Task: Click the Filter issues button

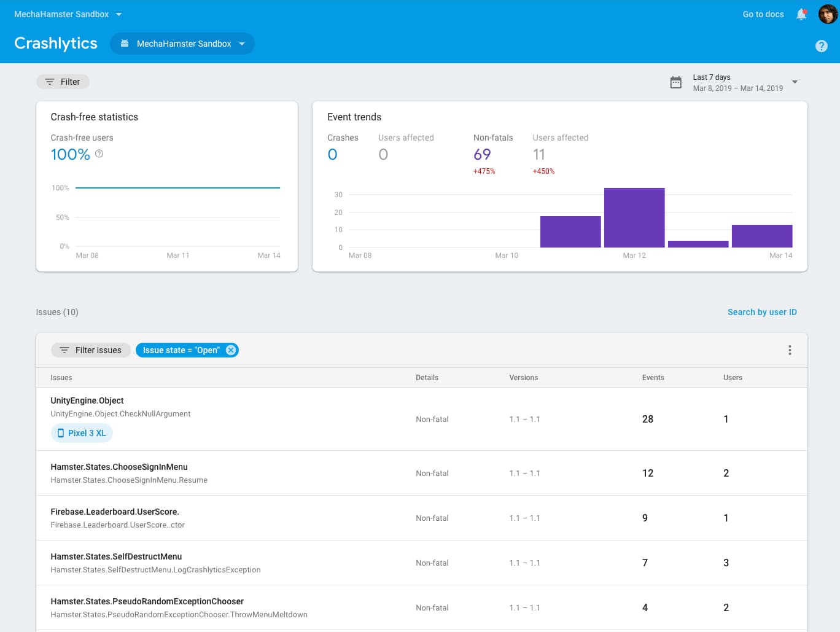Action: (91, 350)
